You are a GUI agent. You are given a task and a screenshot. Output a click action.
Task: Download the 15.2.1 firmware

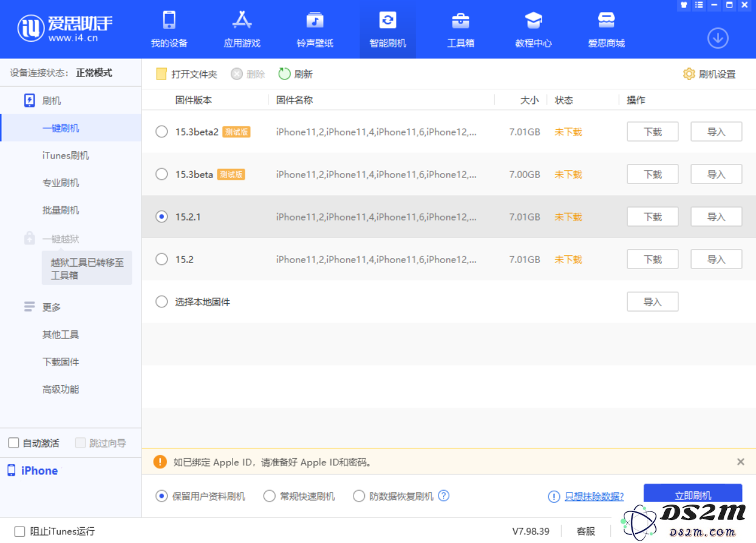653,217
